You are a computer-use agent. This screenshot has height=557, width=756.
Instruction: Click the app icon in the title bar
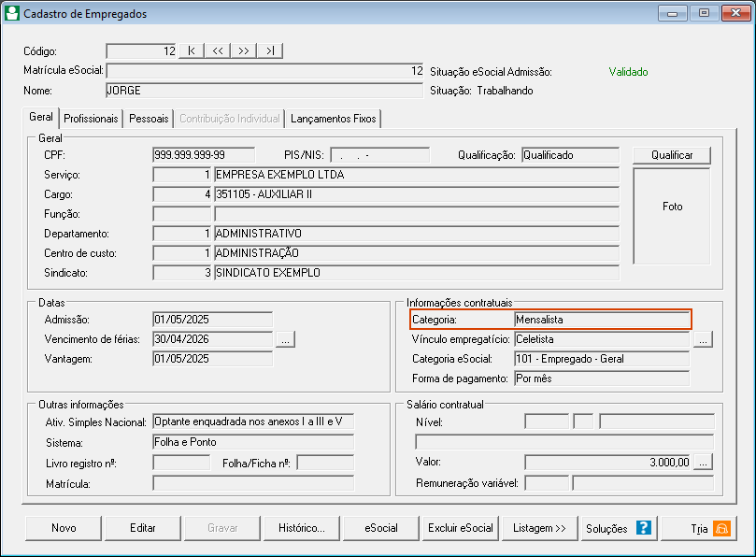coord(12,14)
